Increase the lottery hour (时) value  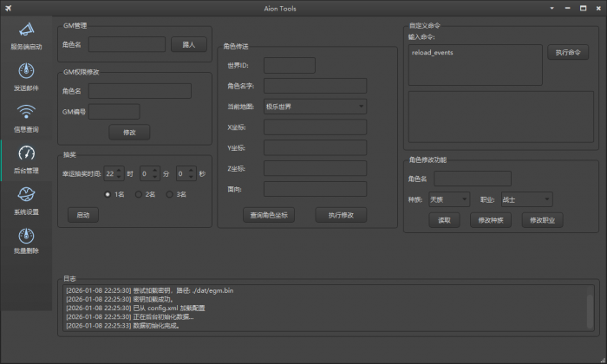(x=120, y=170)
